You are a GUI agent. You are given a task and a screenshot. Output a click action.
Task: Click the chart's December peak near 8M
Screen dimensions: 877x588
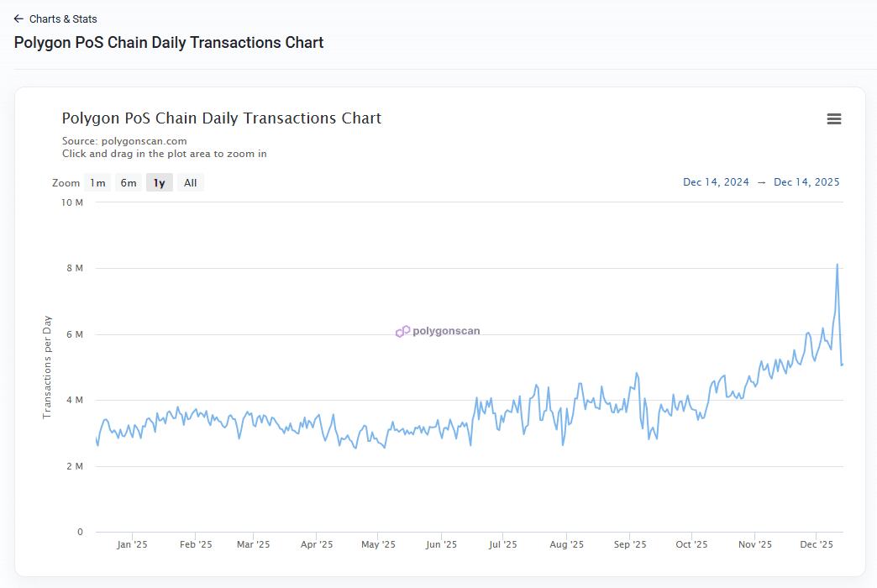[x=837, y=265]
